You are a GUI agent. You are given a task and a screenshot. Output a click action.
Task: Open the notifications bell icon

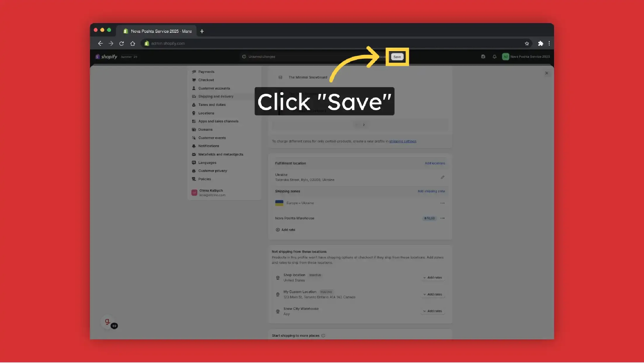click(494, 57)
